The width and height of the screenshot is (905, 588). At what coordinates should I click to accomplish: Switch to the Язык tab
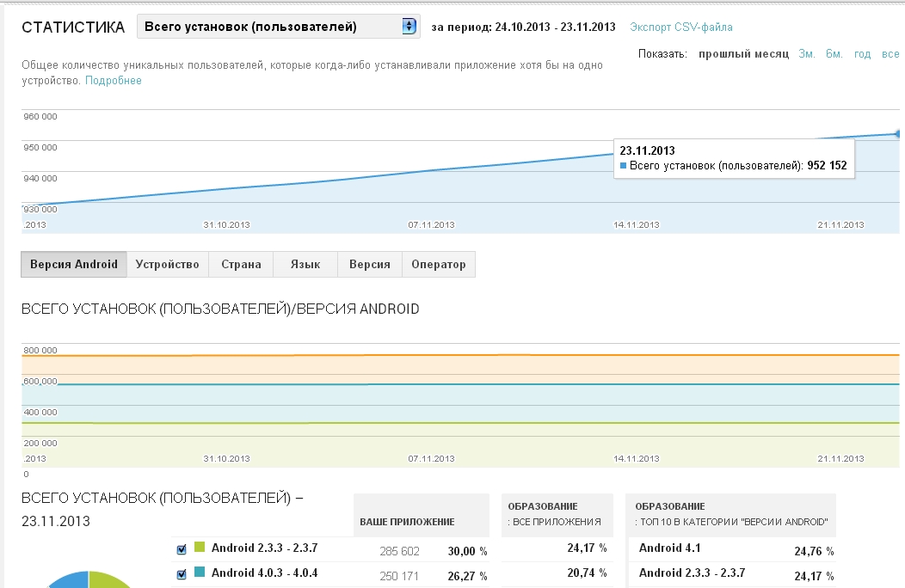tap(305, 264)
